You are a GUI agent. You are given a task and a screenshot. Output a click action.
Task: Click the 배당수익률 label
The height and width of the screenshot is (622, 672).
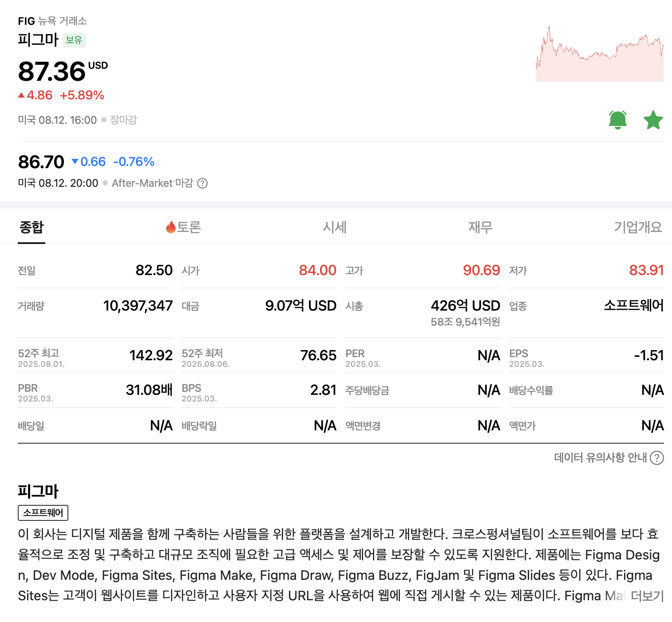[531, 390]
